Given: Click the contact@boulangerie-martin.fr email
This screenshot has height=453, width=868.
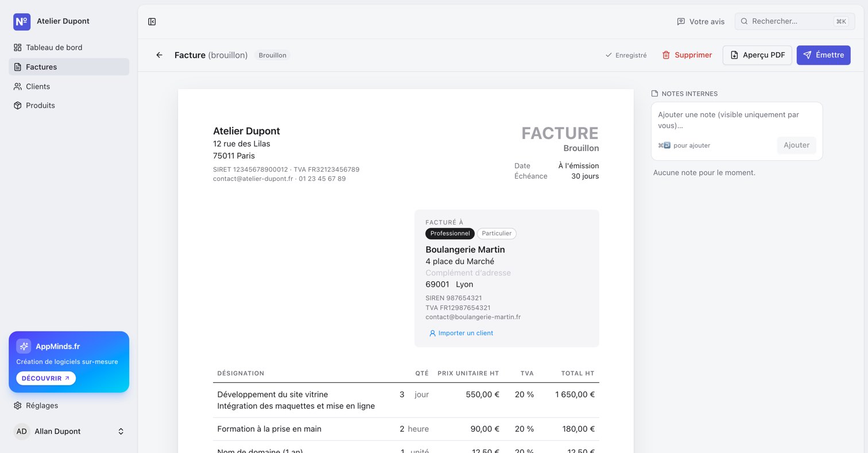Looking at the screenshot, I should point(473,317).
